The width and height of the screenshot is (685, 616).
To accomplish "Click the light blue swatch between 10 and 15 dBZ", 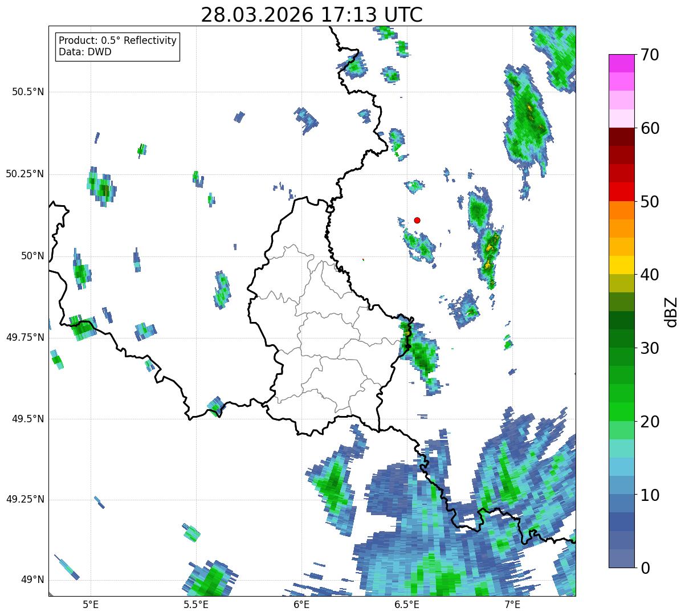I will coord(621,467).
